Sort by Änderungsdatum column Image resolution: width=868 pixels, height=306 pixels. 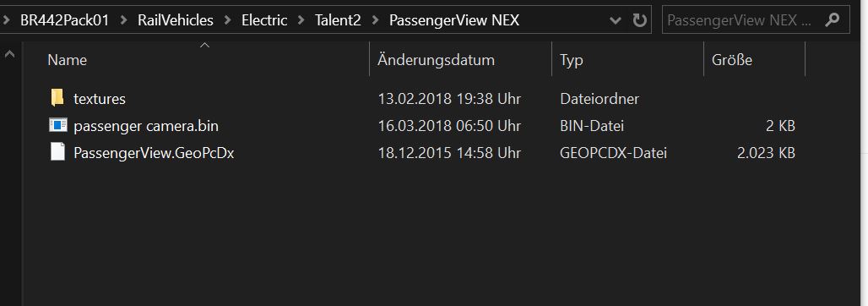tap(460, 59)
